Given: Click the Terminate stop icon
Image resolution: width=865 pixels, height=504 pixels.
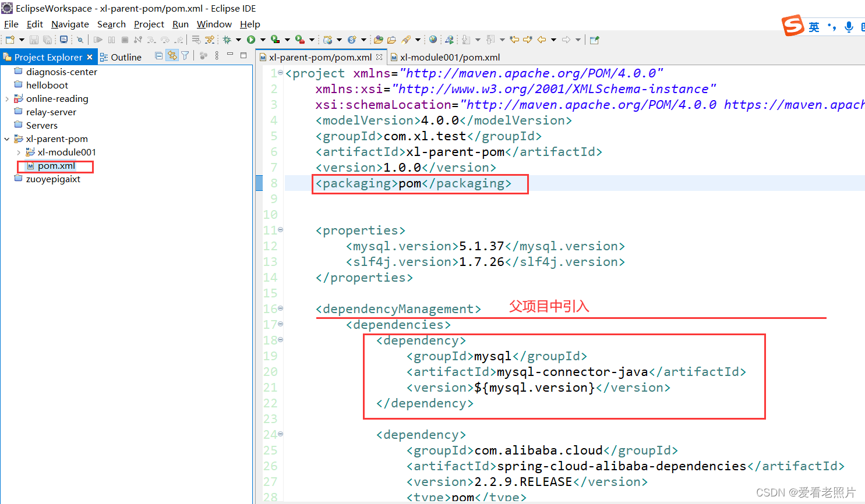Looking at the screenshot, I should click(125, 40).
